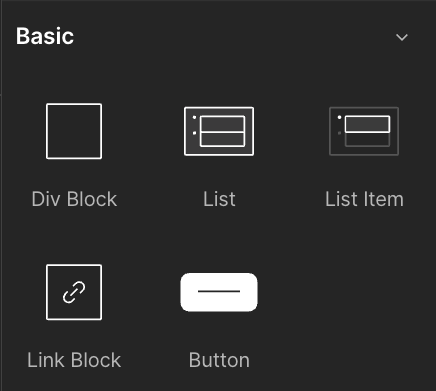The width and height of the screenshot is (436, 391).
Task: Click the dash line inside the Button icon
Action: coord(219,291)
